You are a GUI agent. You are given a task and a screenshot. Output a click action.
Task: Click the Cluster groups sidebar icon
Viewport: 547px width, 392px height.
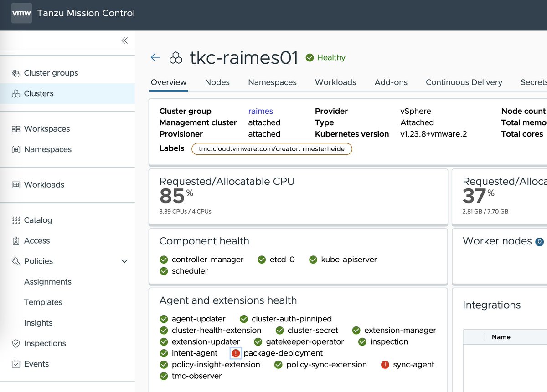16,73
